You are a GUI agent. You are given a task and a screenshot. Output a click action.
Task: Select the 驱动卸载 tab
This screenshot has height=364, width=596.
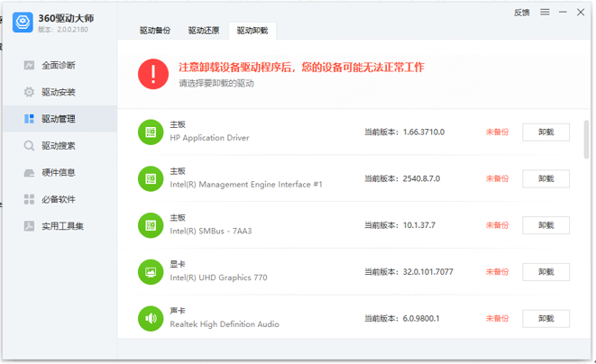pyautogui.click(x=252, y=31)
